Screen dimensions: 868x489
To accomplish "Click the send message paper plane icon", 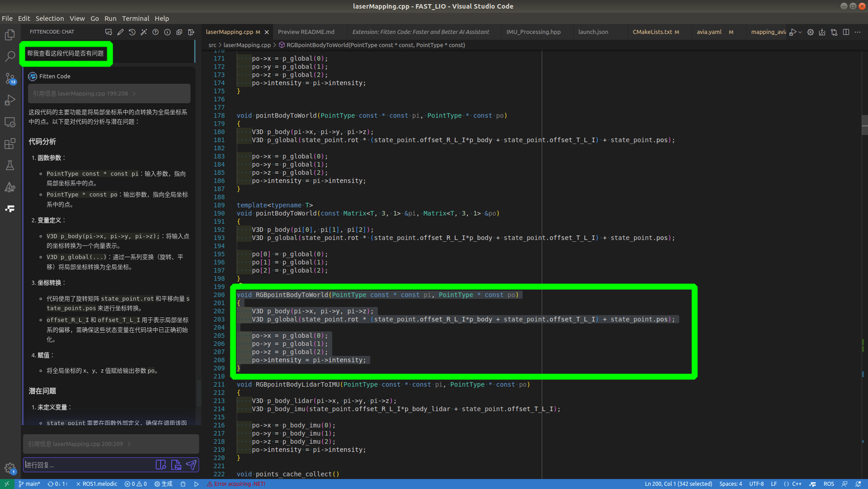I will click(x=191, y=465).
